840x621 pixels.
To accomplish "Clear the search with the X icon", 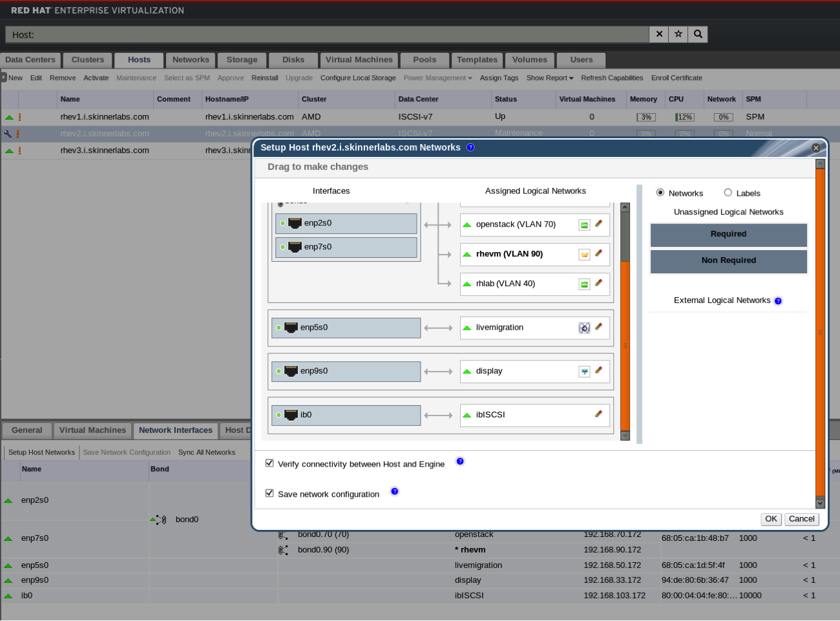I will click(x=659, y=34).
